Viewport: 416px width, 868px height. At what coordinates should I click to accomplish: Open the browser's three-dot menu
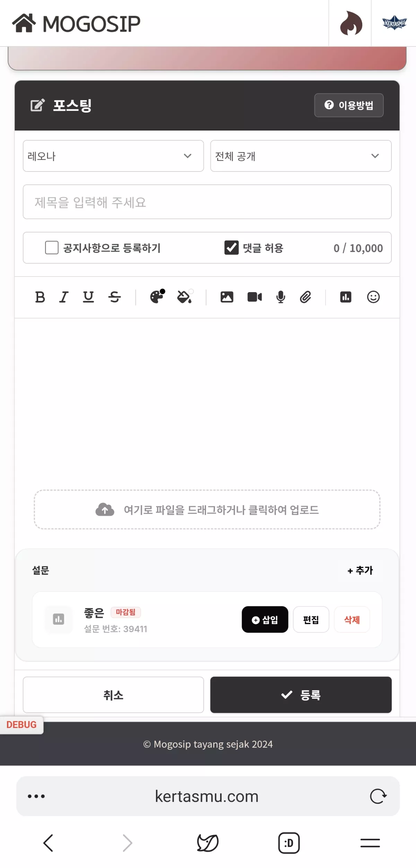point(36,796)
